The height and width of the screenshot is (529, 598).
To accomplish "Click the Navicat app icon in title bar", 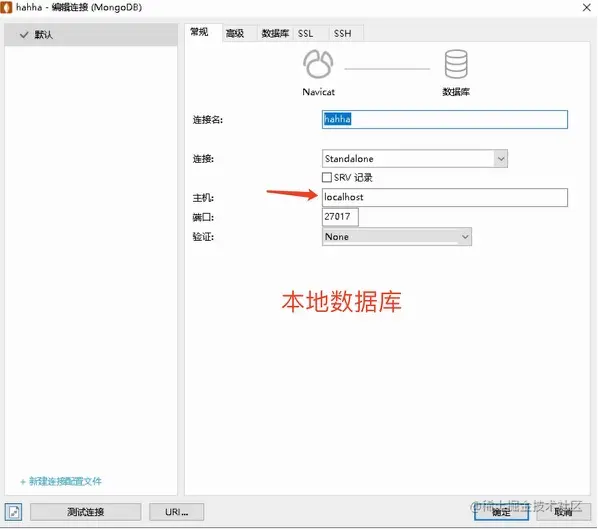I will [x=6, y=7].
